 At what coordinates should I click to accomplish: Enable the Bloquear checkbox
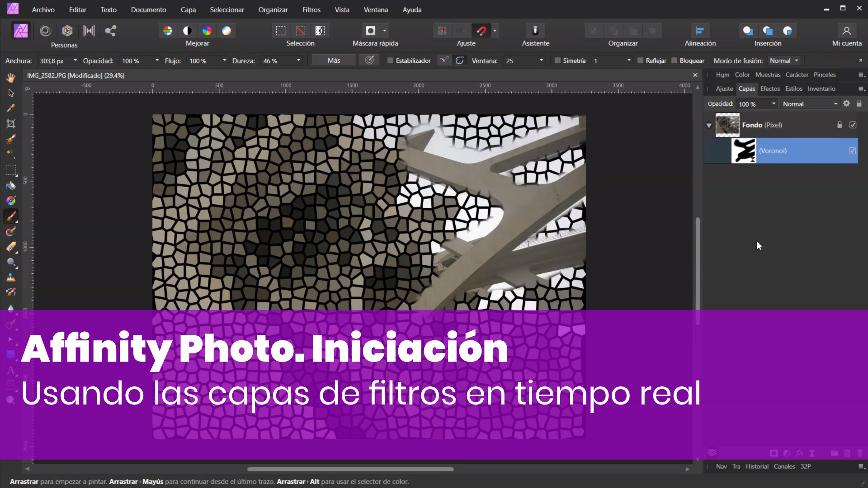(x=674, y=61)
